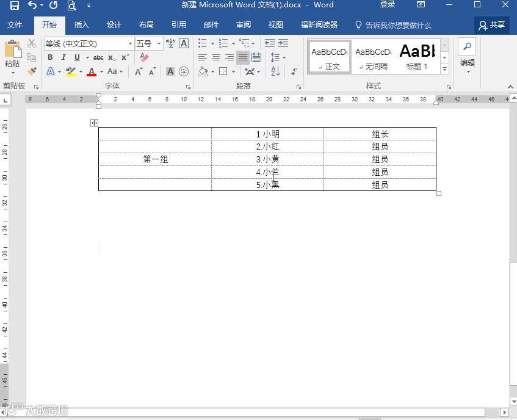This screenshot has width=517, height=420.
Task: Decrease font size with the A-down icon
Action: click(x=152, y=71)
